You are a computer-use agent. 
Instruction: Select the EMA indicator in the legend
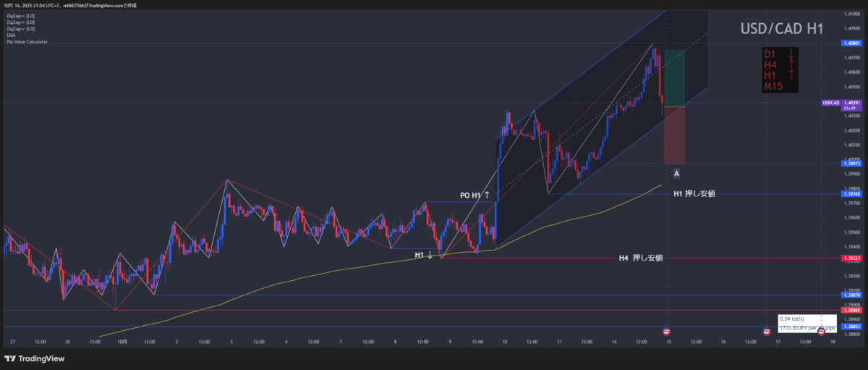[11, 35]
